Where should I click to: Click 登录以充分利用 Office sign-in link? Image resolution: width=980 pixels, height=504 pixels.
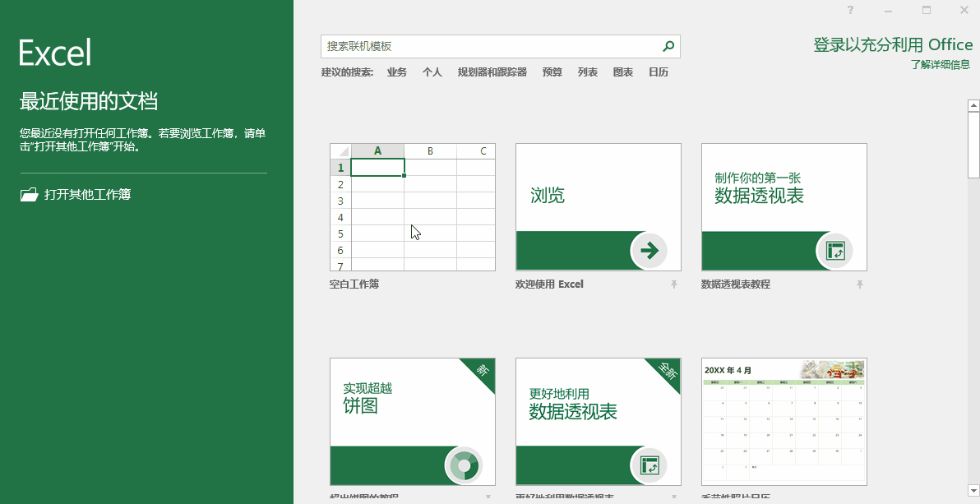[893, 45]
